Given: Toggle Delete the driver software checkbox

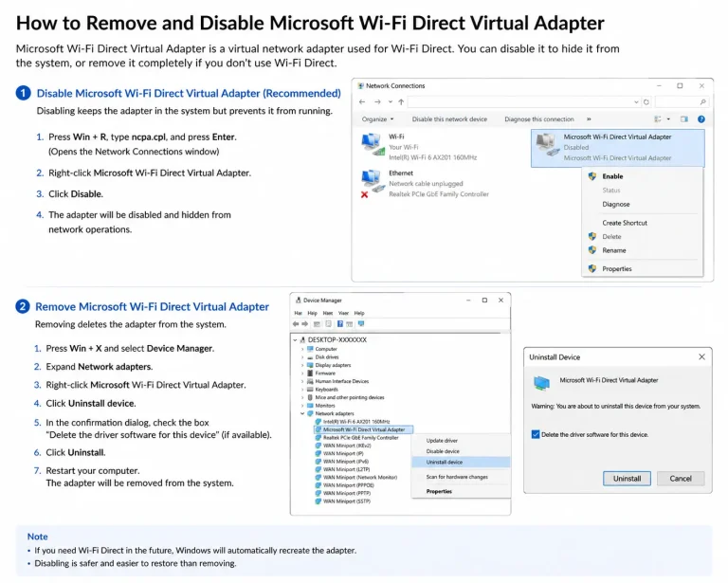Looking at the screenshot, I should coord(536,434).
